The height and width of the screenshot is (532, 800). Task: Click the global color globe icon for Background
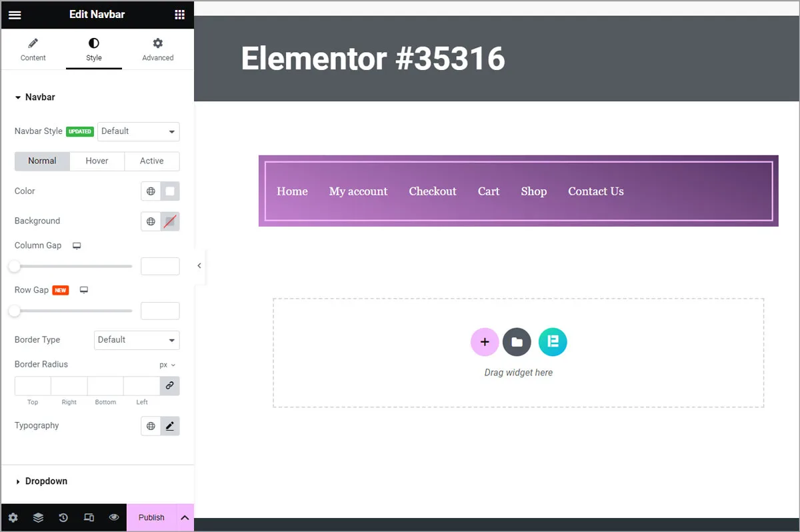[x=151, y=221]
